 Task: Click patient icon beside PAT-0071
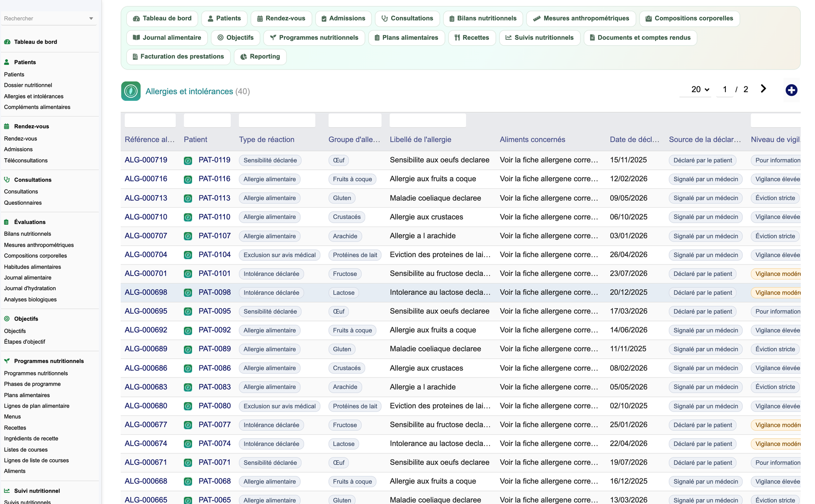tap(188, 463)
